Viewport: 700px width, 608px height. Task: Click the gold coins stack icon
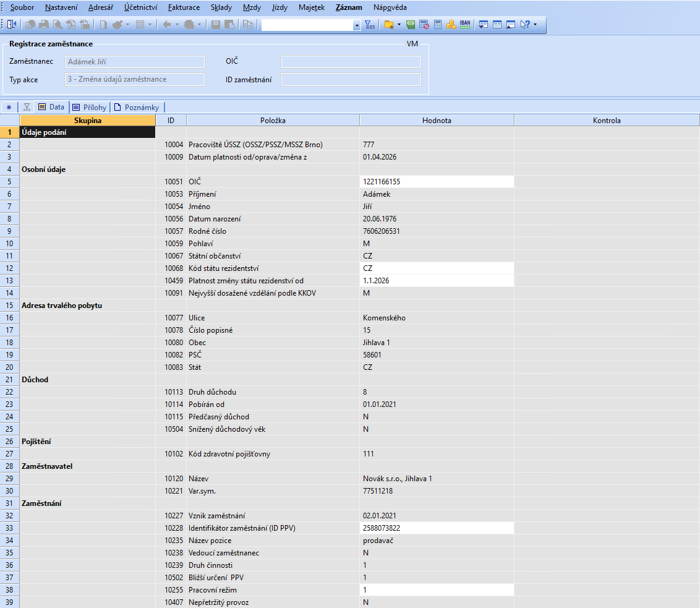pyautogui.click(x=451, y=25)
